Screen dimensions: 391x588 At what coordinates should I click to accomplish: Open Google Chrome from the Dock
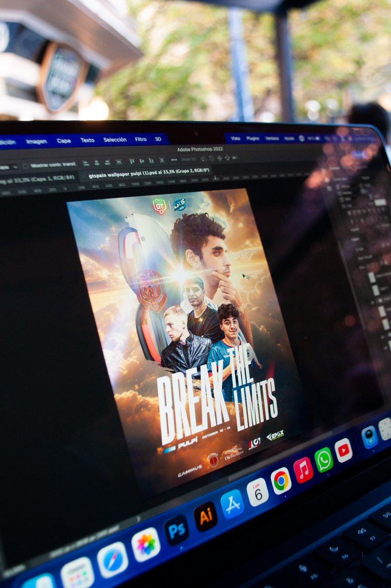[281, 481]
